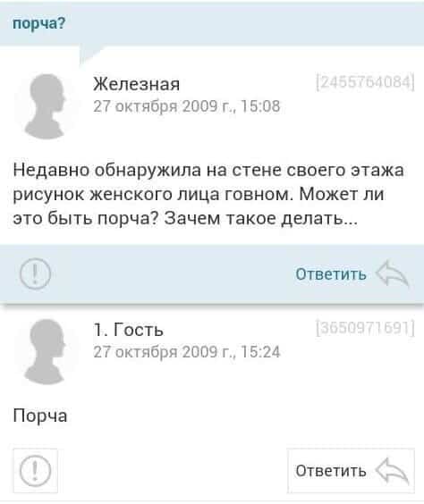Screen dimensions: 424x504
Task: Click the reply arrow icon in the blue bar
Action: pos(393,273)
